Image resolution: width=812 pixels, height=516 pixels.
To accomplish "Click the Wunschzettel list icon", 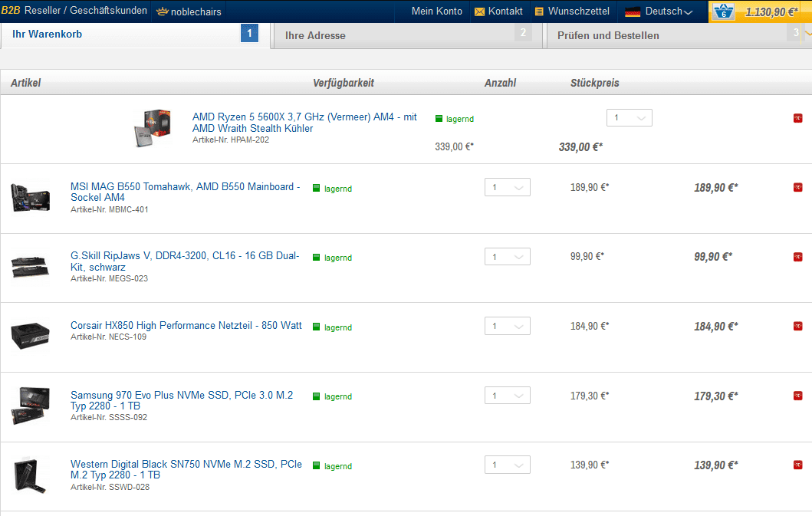I will [x=539, y=12].
